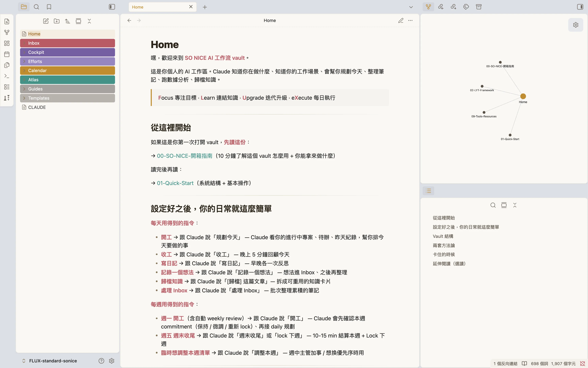Select the outline panel tab

point(428,191)
